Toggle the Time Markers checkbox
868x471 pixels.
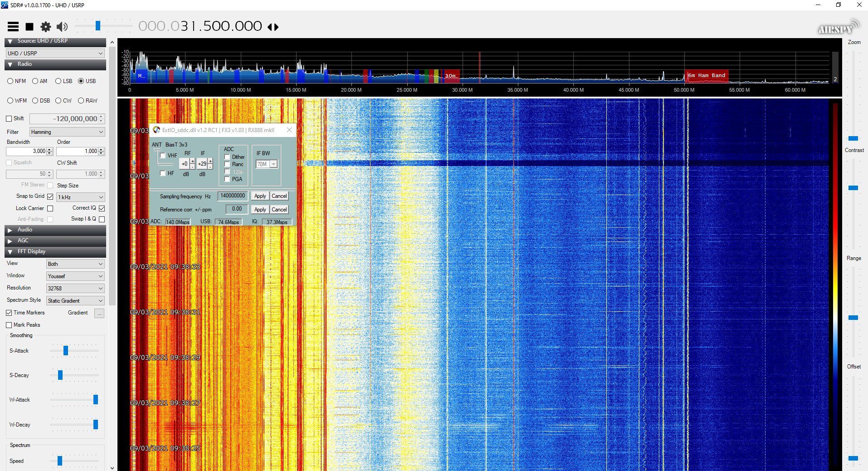9,313
